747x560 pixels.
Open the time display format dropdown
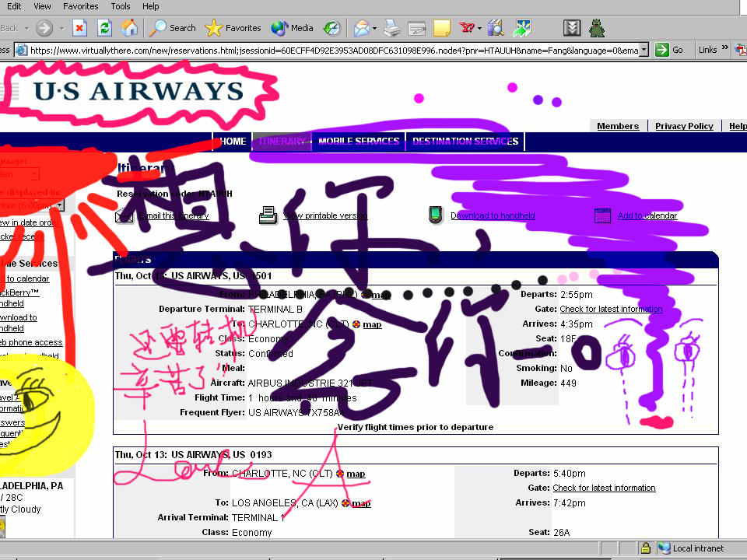coord(59,205)
